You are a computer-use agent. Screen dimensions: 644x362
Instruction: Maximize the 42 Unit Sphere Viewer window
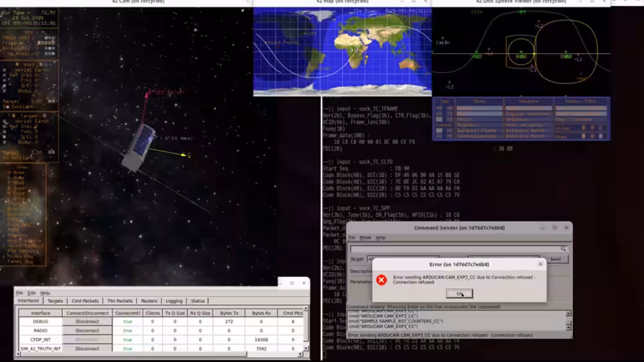pos(592,2)
